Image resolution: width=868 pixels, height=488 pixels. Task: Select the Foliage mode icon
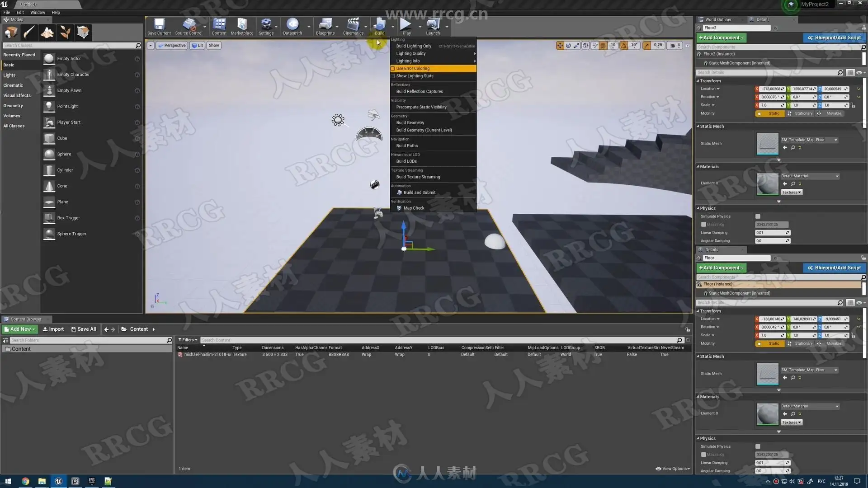65,33
